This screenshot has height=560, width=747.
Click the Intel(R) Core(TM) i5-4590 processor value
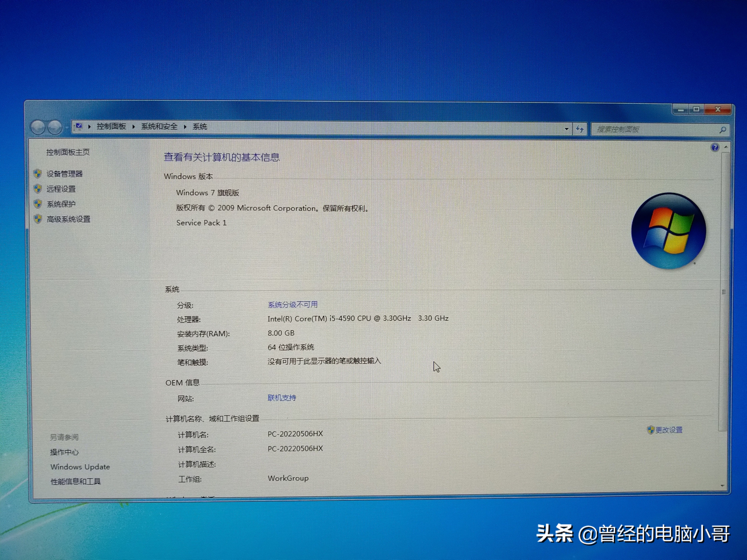click(x=358, y=318)
